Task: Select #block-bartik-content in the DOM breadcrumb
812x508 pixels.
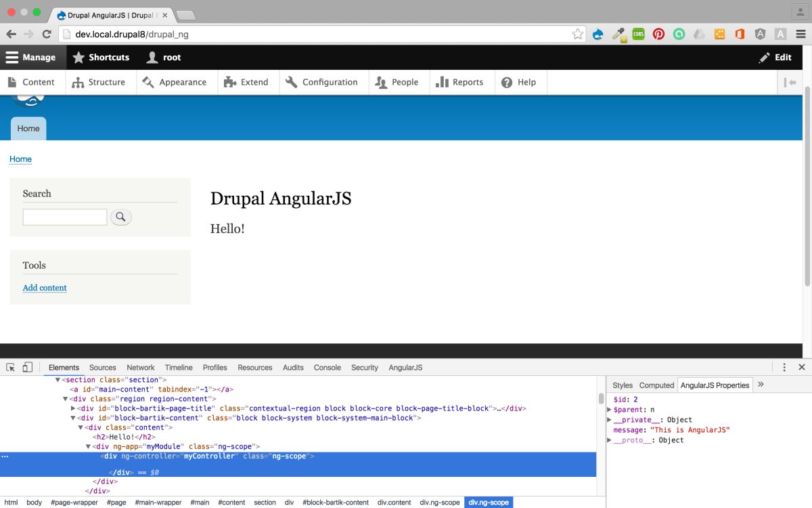Action: 336,503
